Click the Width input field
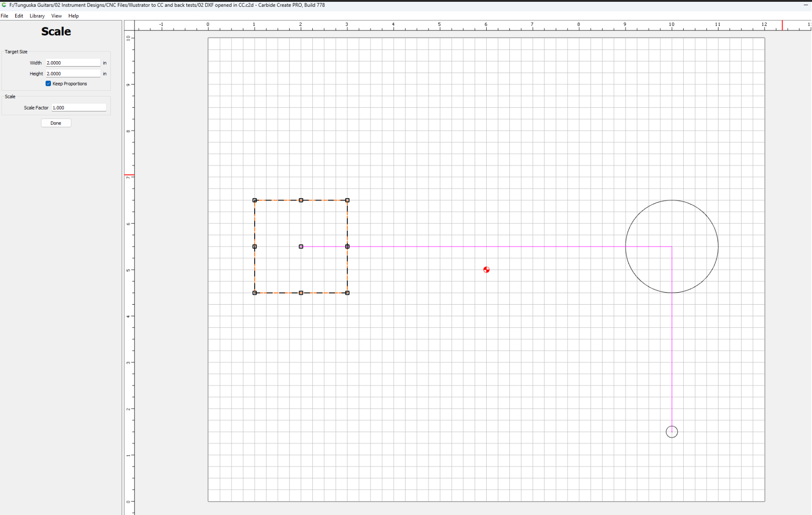This screenshot has height=515, width=812. point(73,63)
